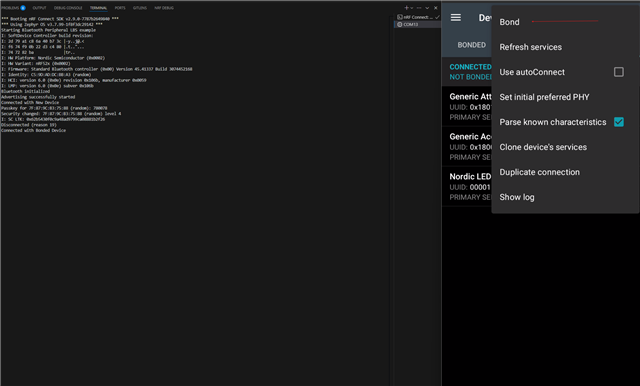640x386 pixels.
Task: Expand the Generic Access service row
Action: pos(467,146)
